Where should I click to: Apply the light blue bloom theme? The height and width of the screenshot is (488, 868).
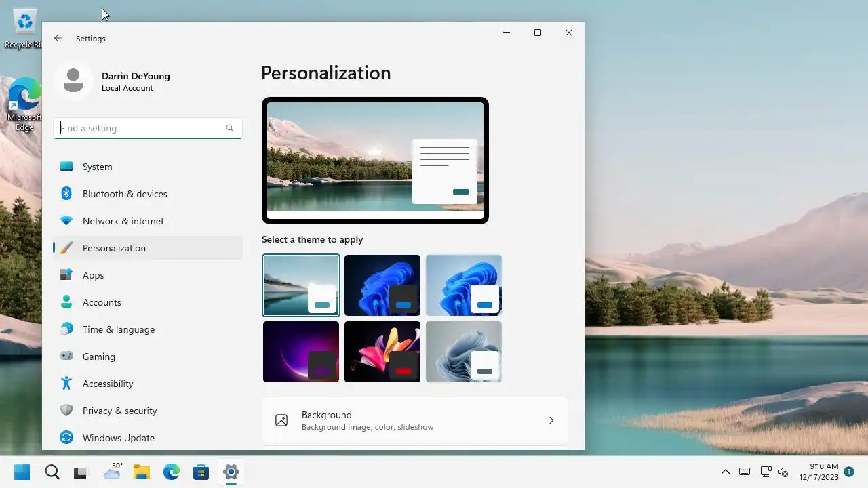click(464, 285)
